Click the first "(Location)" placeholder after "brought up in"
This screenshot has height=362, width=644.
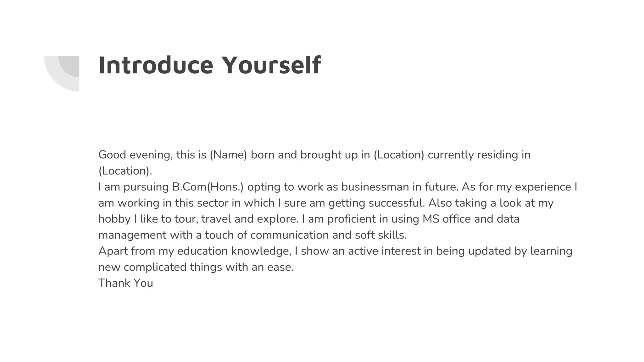(399, 155)
